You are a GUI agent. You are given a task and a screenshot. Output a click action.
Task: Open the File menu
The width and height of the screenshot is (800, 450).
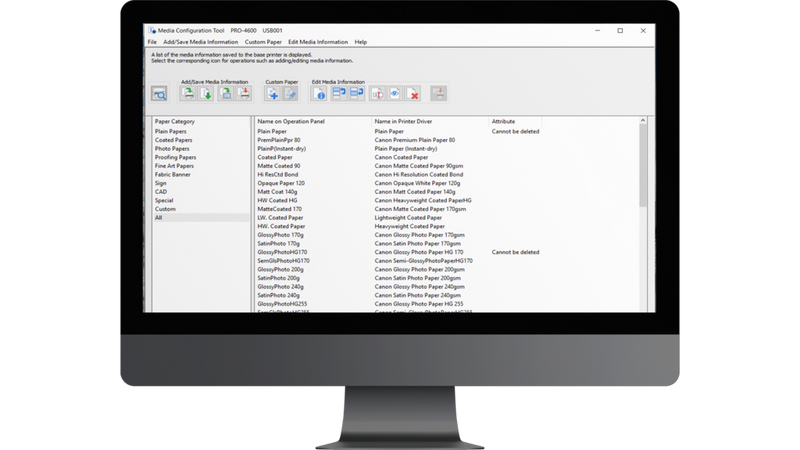click(x=152, y=42)
